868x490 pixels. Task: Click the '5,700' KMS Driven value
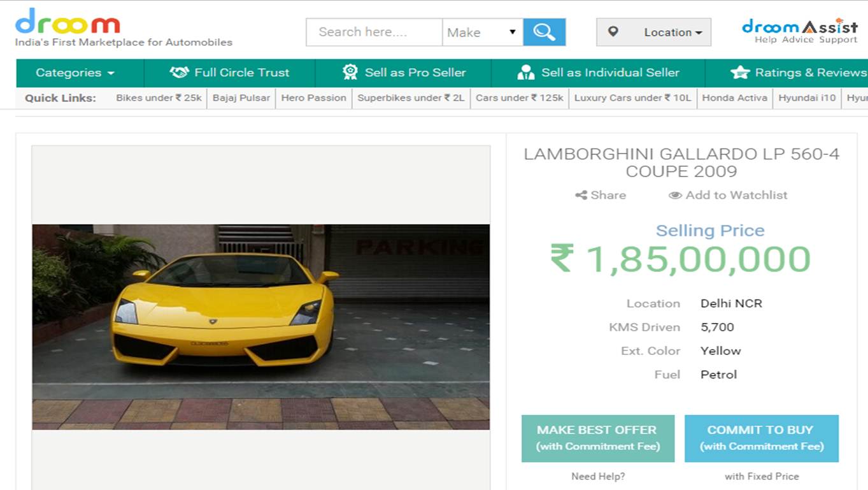click(717, 328)
